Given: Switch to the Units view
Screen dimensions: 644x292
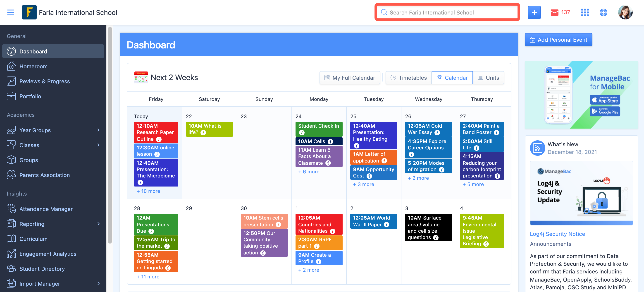Looking at the screenshot, I should click(x=488, y=78).
